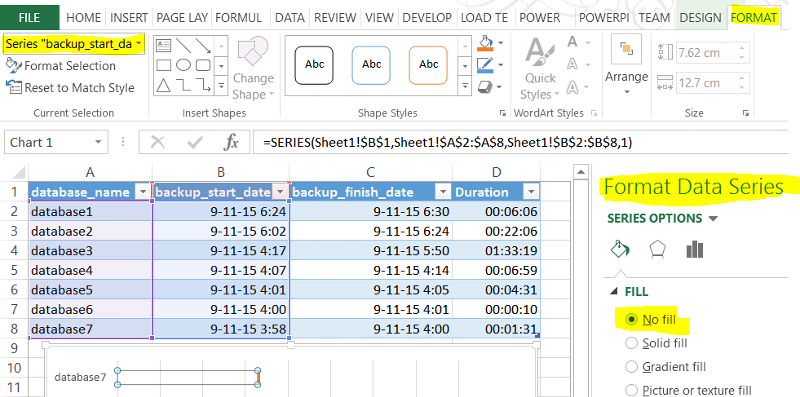Click the Arrange icon

626,49
